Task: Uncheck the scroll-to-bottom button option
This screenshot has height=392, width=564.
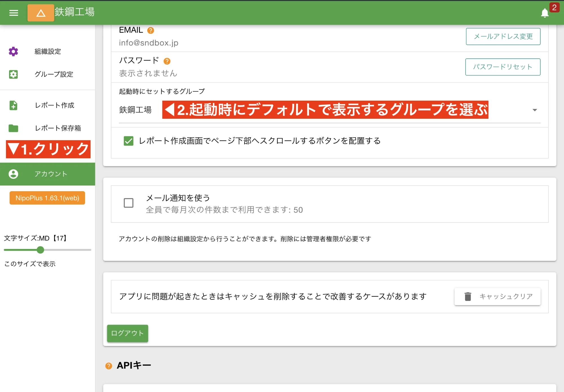Action: tap(129, 141)
